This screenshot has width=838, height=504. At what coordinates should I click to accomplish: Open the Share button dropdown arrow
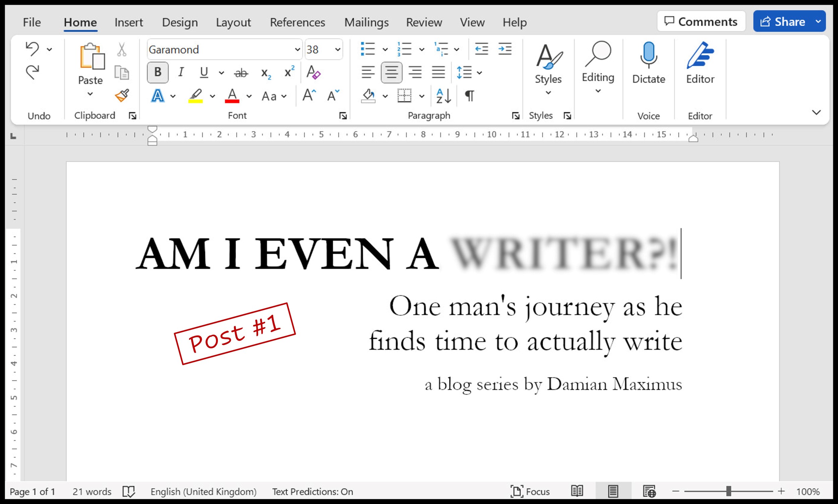[818, 21]
